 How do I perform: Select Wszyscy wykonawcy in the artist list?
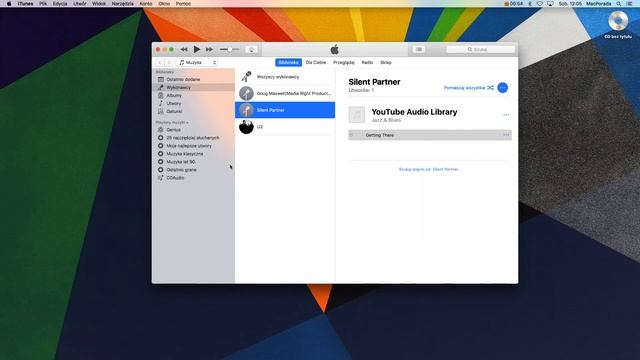tap(285, 77)
